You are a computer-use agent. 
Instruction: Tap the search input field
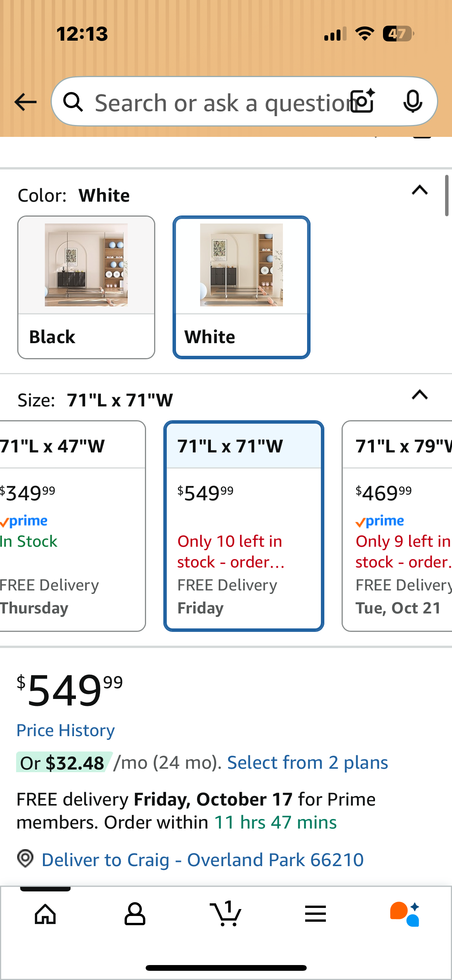(x=219, y=102)
